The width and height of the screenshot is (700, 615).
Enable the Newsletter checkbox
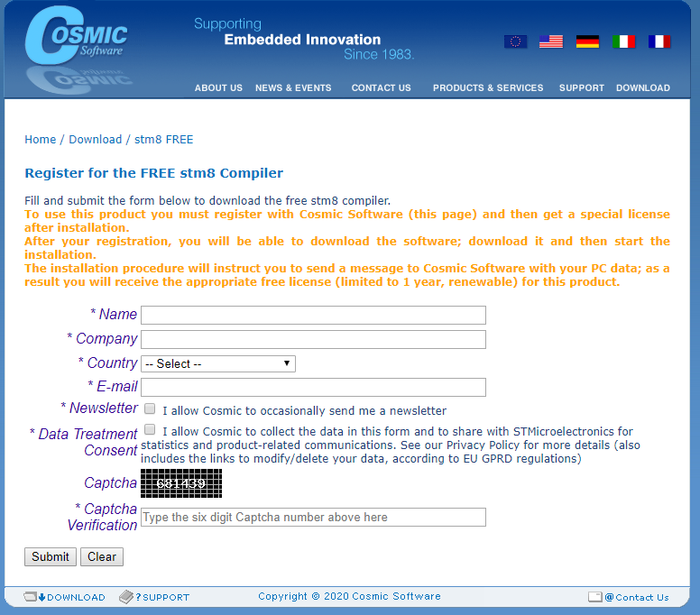coord(150,408)
